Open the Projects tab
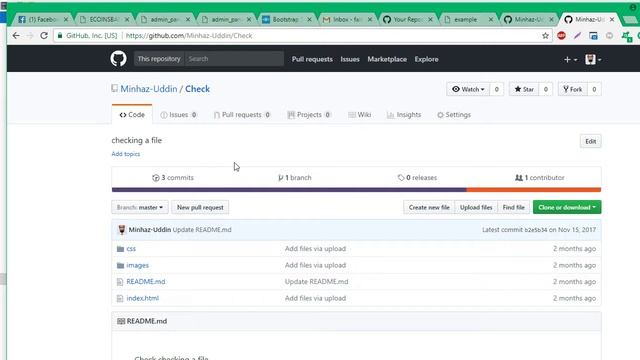Viewport: 640px width, 360px height. coord(309,115)
